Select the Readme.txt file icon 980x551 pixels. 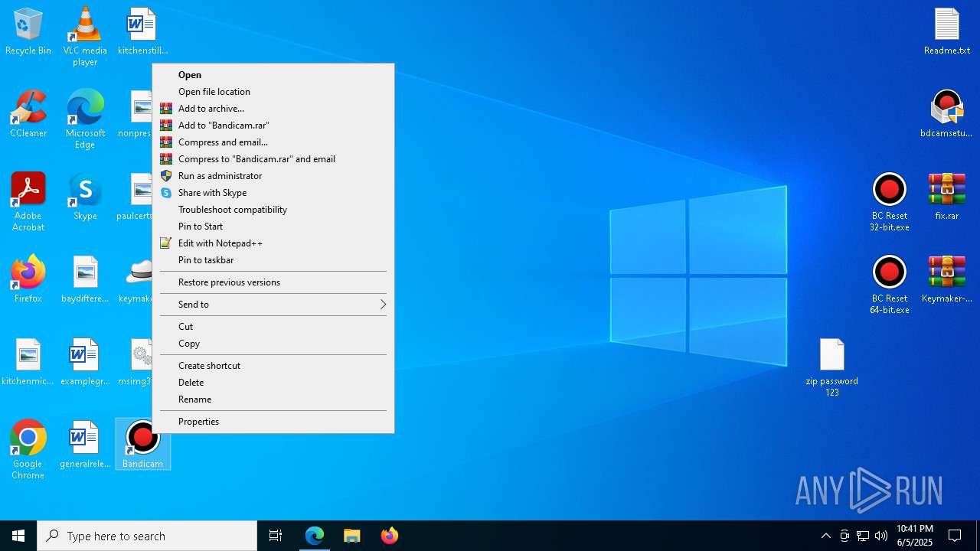click(x=947, y=32)
